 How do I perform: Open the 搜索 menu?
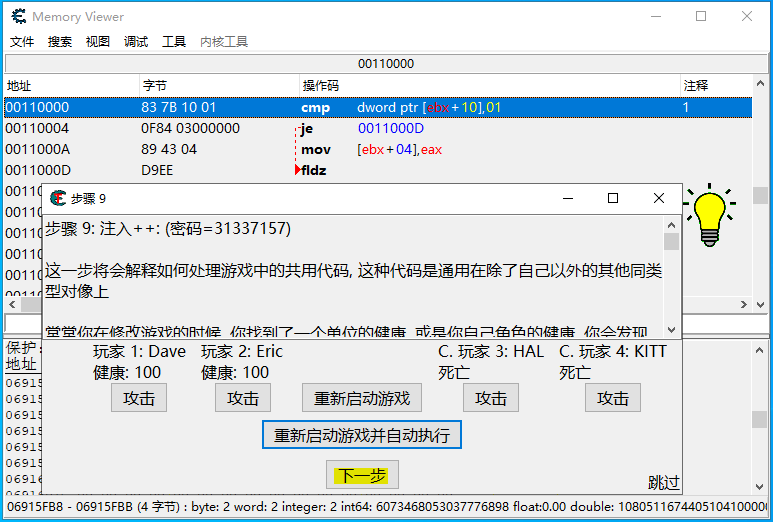(x=60, y=42)
